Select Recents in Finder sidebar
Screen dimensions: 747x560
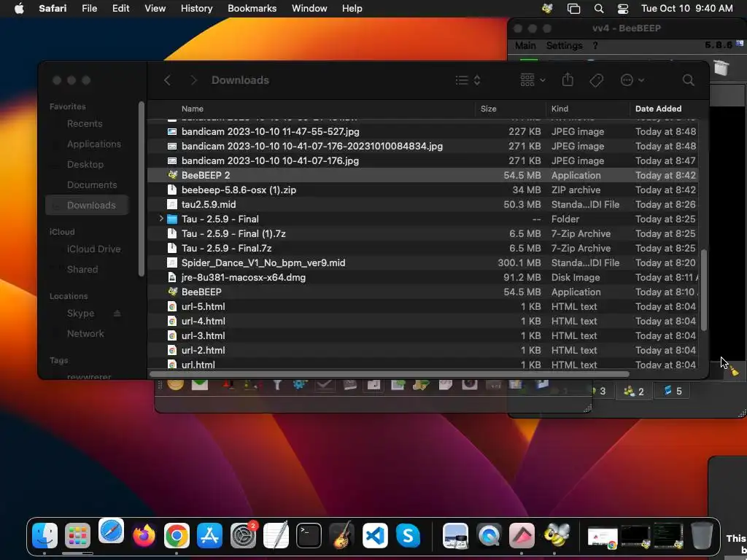85,123
